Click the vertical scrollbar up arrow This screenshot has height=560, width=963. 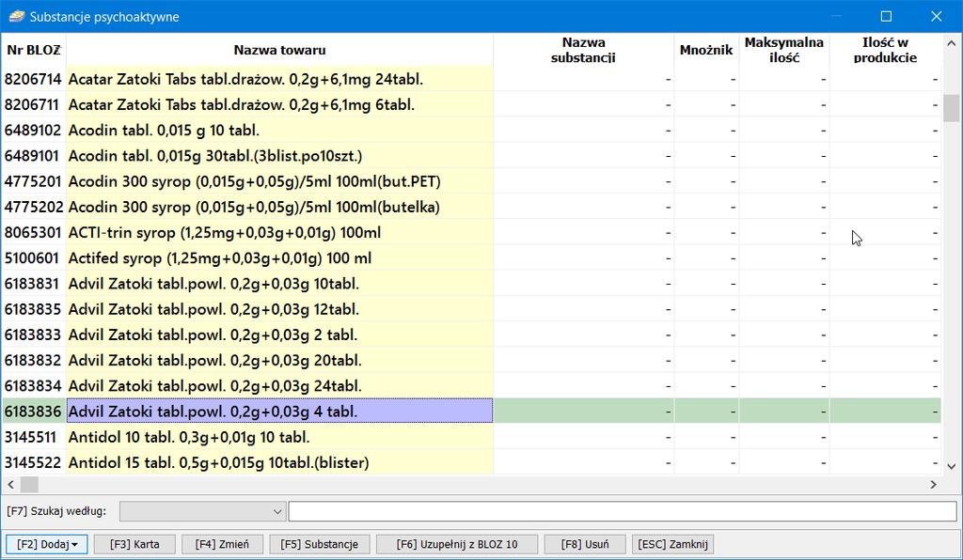click(952, 43)
